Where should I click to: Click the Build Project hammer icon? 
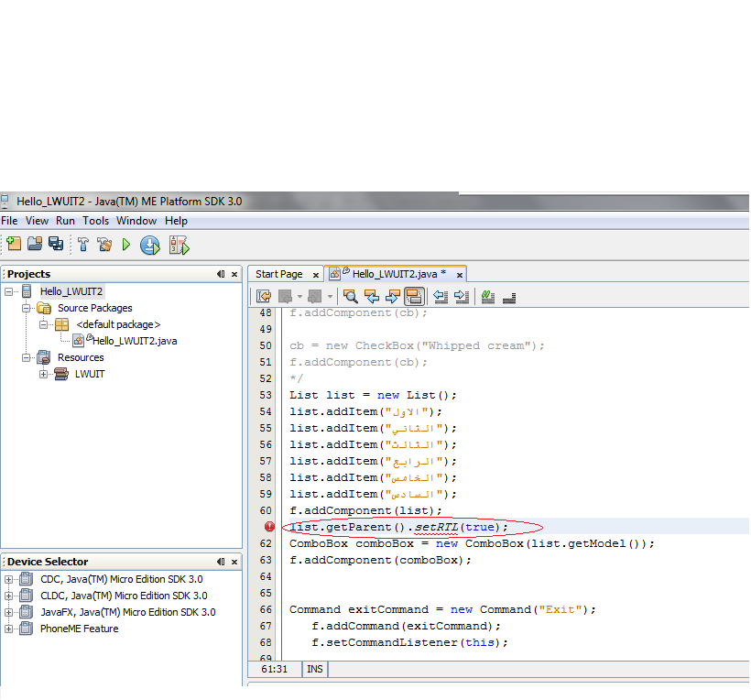pos(83,245)
